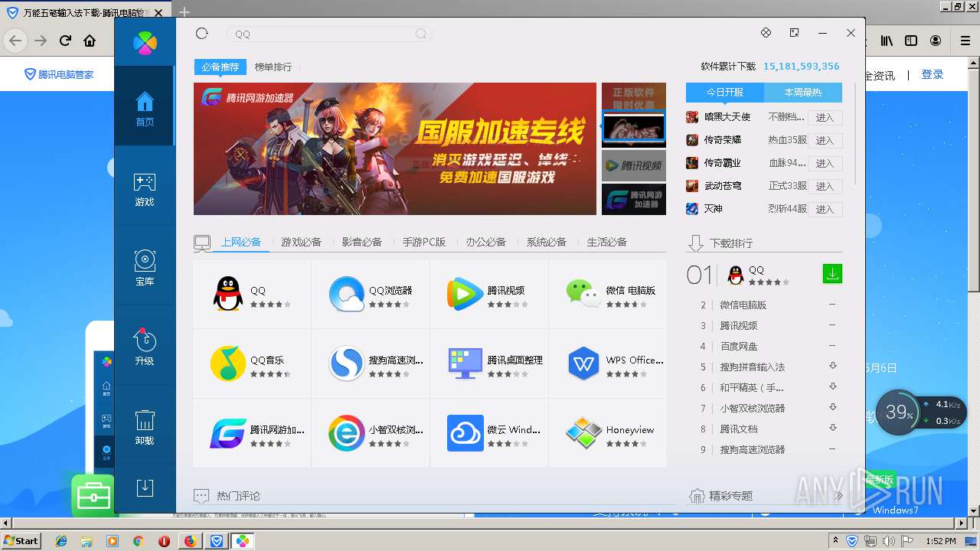The width and height of the screenshot is (980, 551).
Task: Open the 微信 电脑版 app tile
Action: point(608,294)
